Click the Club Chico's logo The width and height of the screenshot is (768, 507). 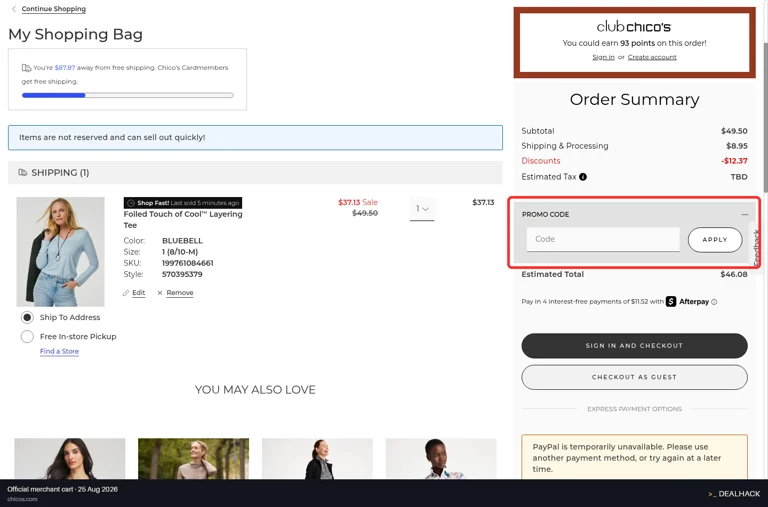[634, 26]
